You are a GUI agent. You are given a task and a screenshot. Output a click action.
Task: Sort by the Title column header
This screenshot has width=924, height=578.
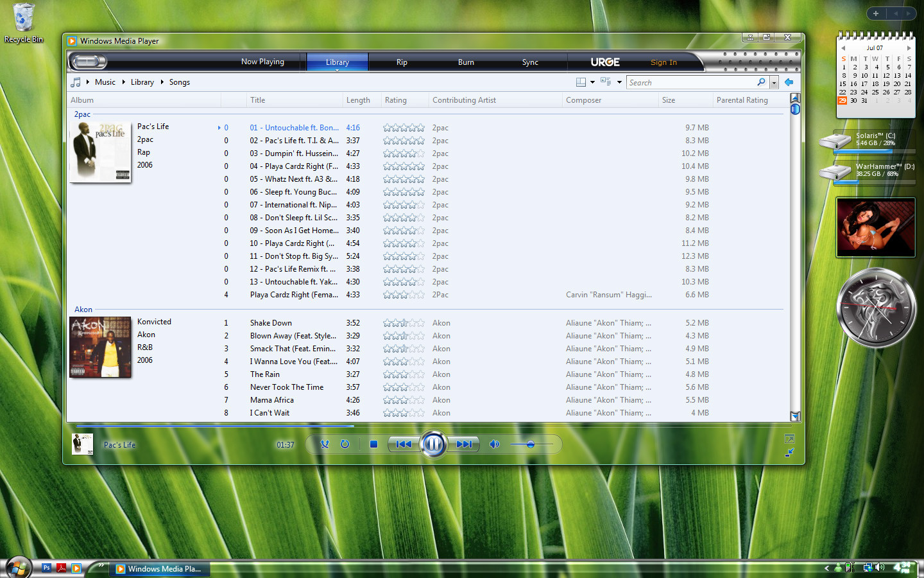pos(295,100)
